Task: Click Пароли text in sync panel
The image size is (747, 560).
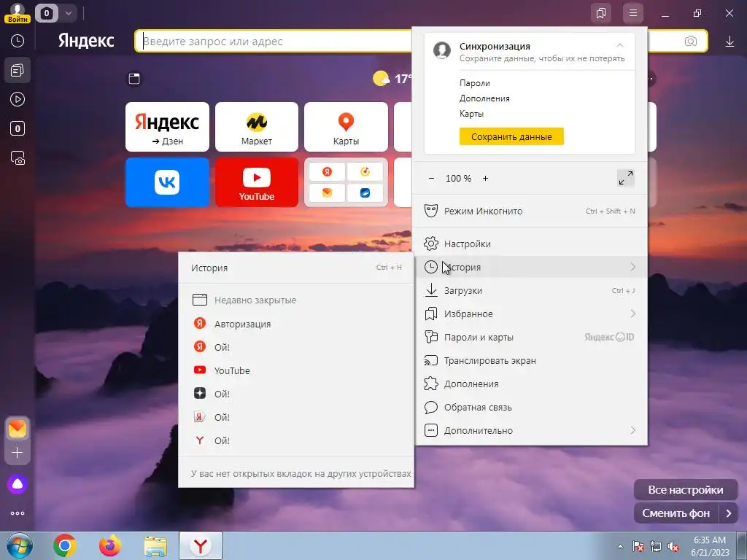Action: point(474,83)
